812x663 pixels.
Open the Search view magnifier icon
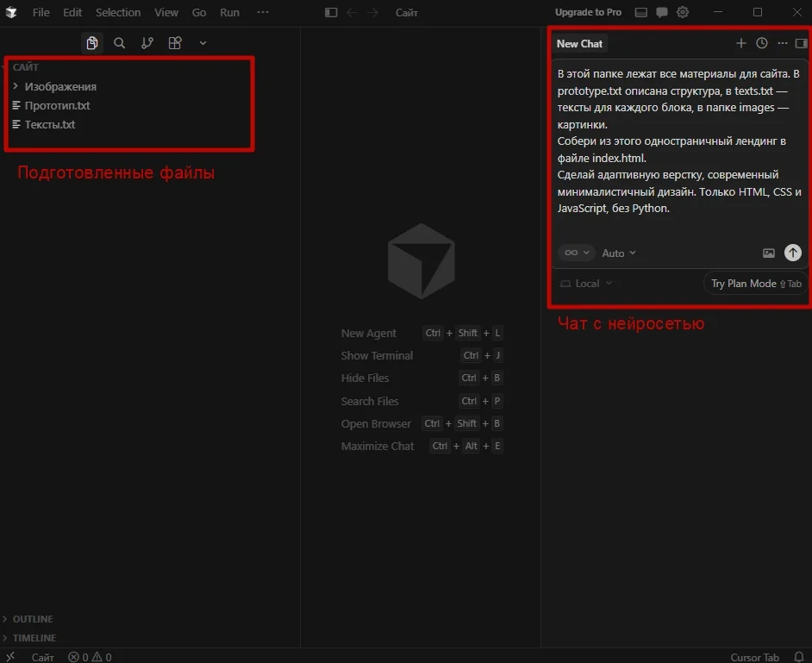(x=120, y=43)
